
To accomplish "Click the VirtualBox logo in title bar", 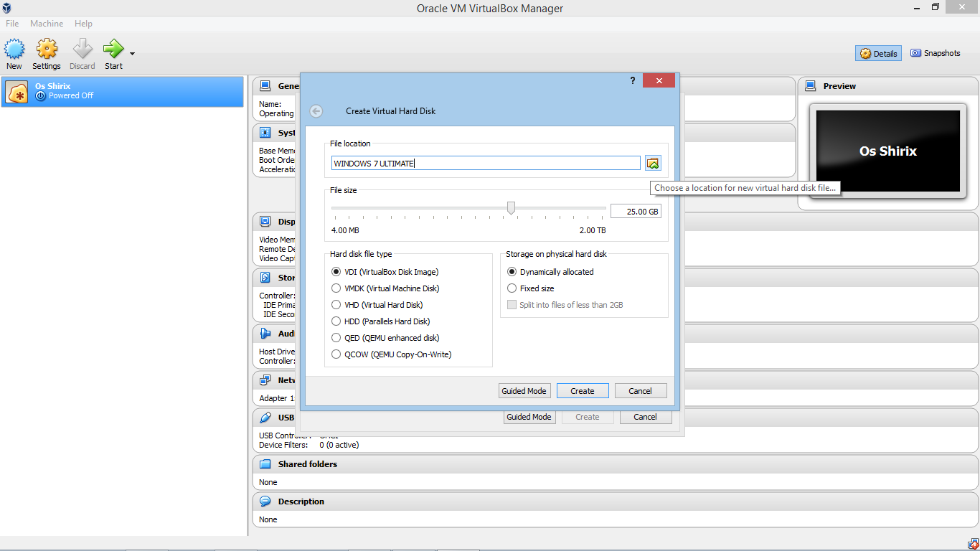I will coord(6,8).
